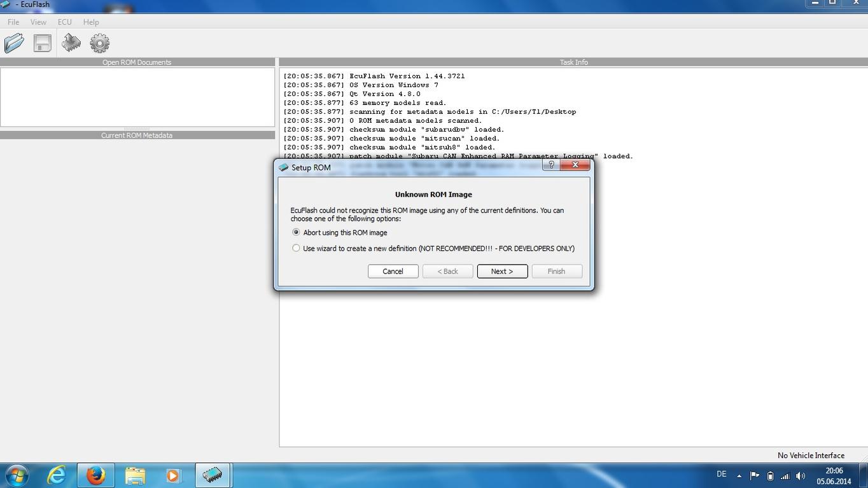
Task: Click the battery power tray icon
Action: point(770,475)
